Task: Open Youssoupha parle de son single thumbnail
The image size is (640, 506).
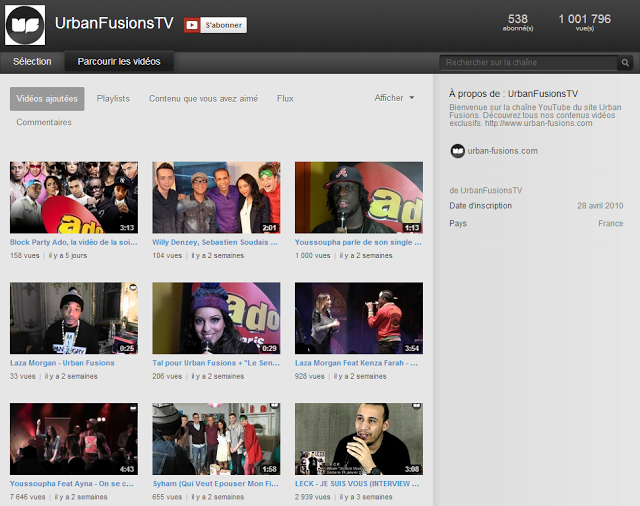Action: pyautogui.click(x=359, y=198)
